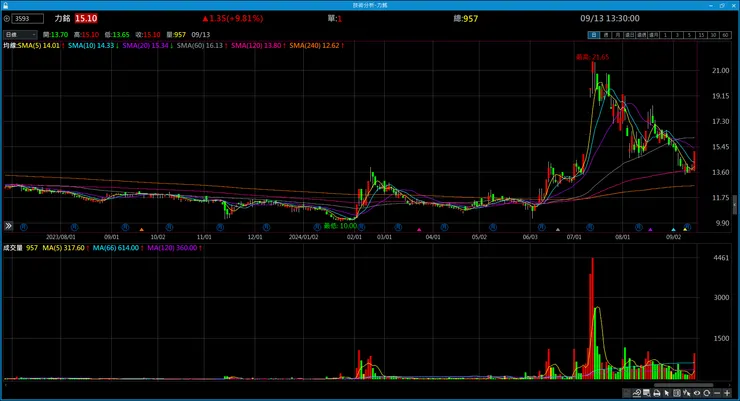Click the SMA(10) 14.33 legend label

[91, 46]
